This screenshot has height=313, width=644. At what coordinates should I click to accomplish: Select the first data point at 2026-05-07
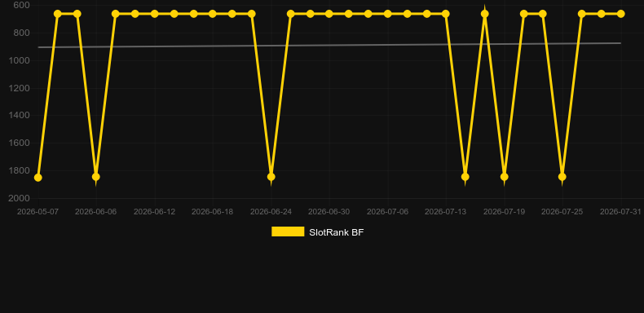point(37,178)
